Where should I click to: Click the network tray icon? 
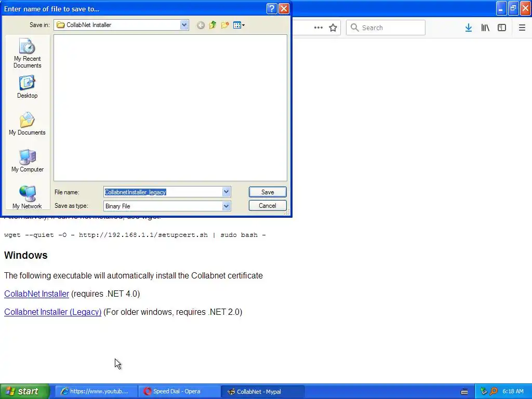click(484, 391)
